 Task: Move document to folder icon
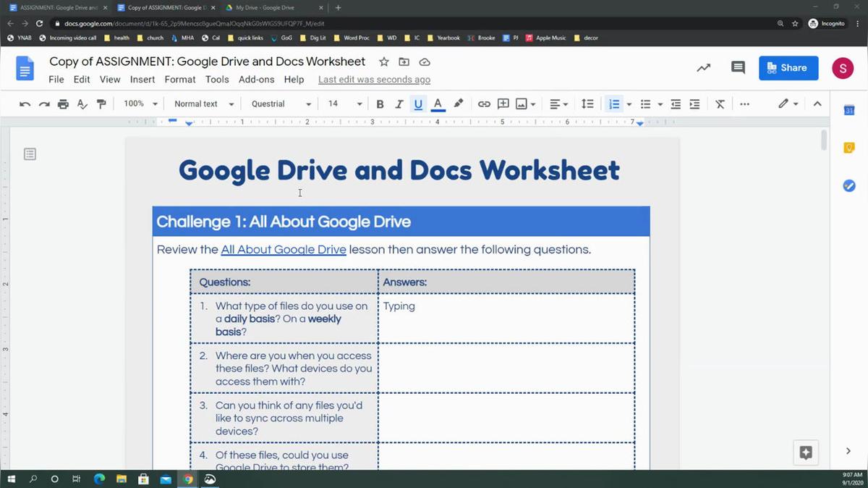(x=404, y=62)
